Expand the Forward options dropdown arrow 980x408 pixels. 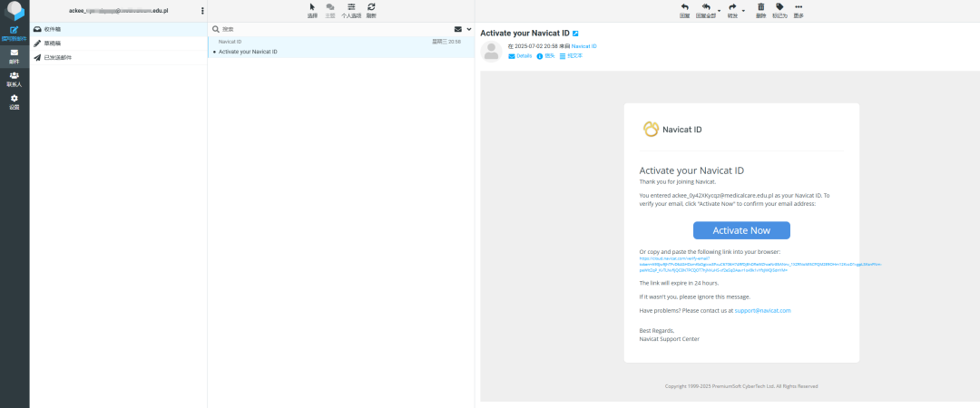click(743, 11)
